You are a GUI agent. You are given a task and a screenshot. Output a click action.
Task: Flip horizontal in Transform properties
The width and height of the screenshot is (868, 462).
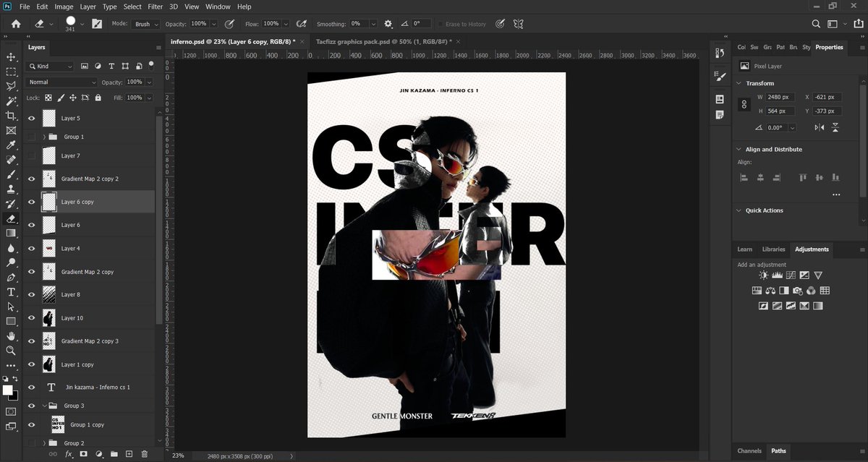tap(820, 127)
